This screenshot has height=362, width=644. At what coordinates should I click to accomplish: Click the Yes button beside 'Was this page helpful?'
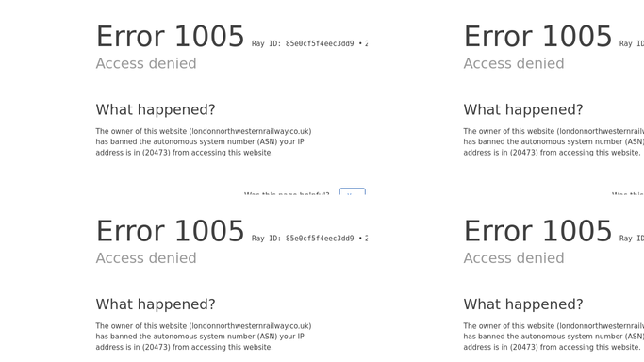(x=353, y=191)
